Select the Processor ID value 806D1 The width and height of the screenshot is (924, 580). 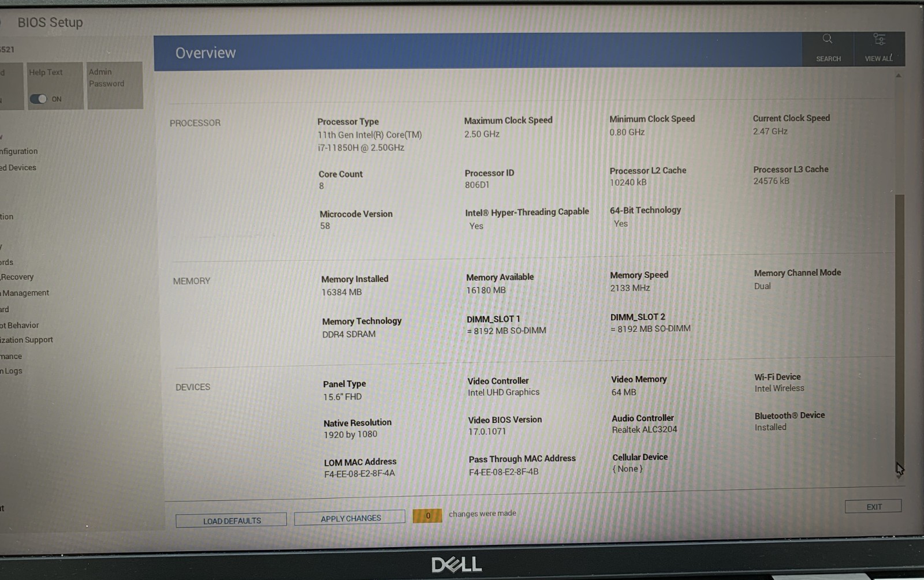click(477, 185)
